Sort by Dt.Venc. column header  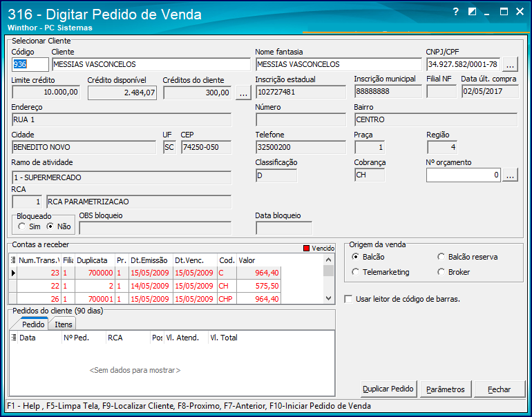point(195,260)
